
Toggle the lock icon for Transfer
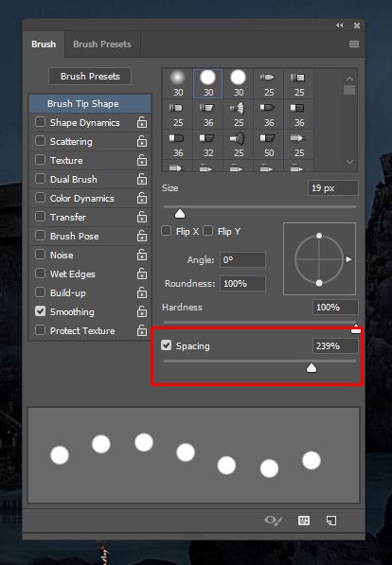pos(142,217)
